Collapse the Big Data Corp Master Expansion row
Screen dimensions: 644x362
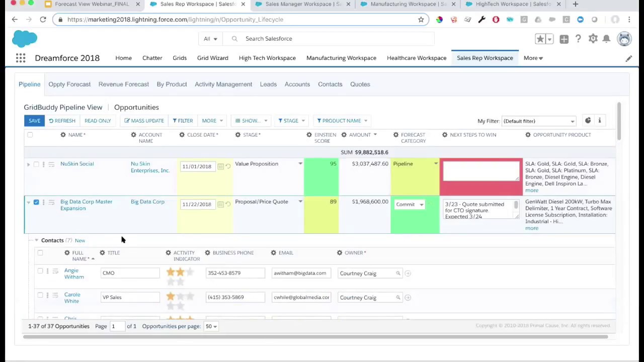click(28, 202)
